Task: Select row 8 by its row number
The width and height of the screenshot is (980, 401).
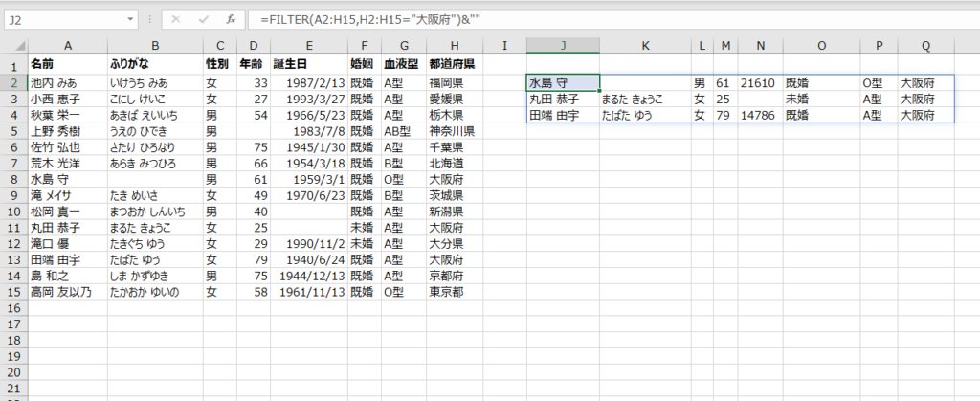Action: tap(12, 179)
